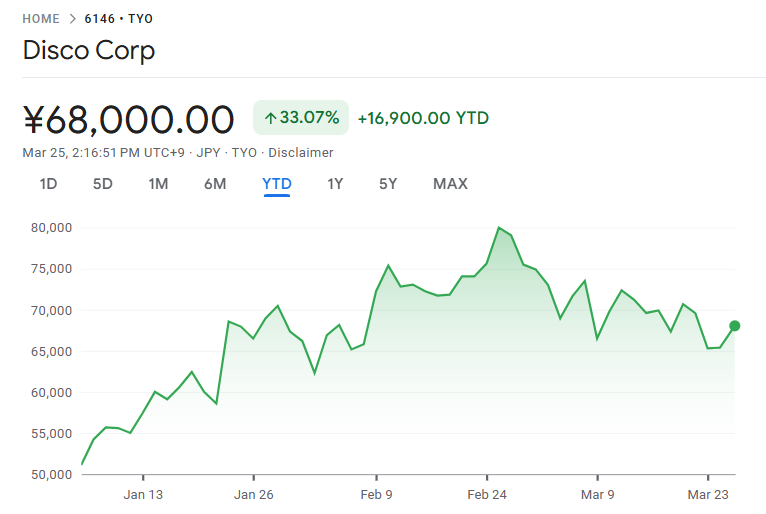Screen dimensions: 766x514
Task: Select the 5D chart range
Action: (102, 184)
